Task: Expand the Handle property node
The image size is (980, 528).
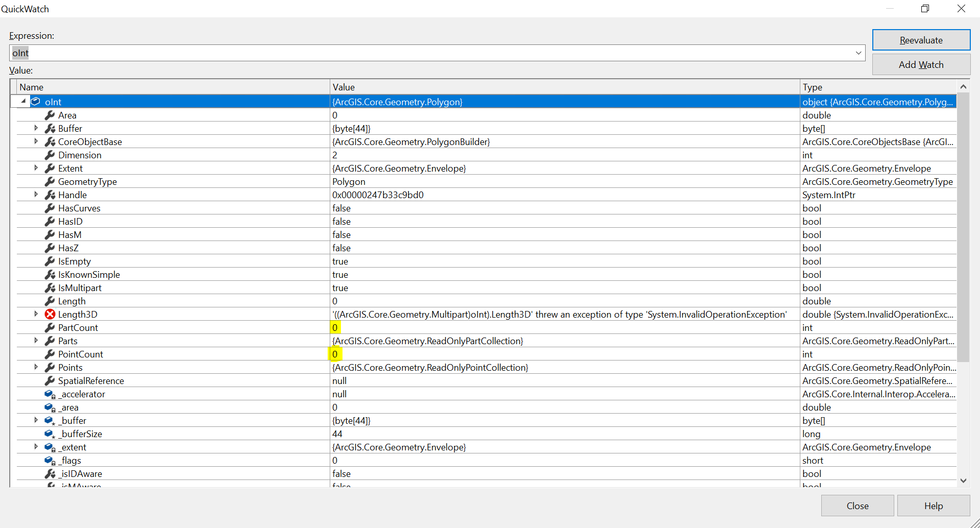Action: (x=36, y=195)
